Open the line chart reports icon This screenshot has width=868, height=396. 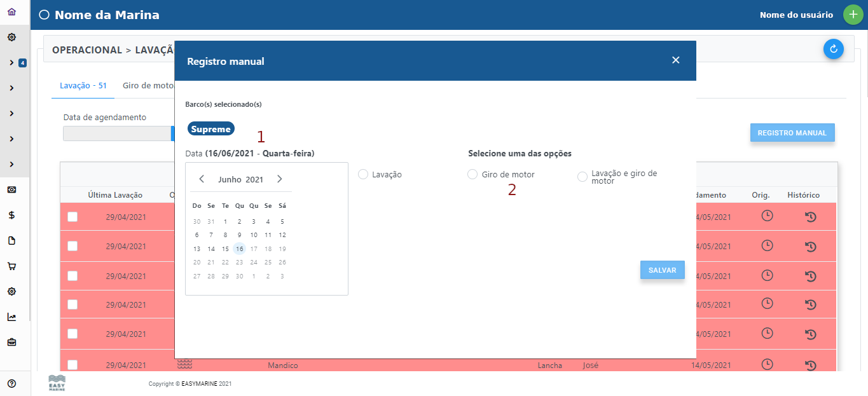(11, 317)
